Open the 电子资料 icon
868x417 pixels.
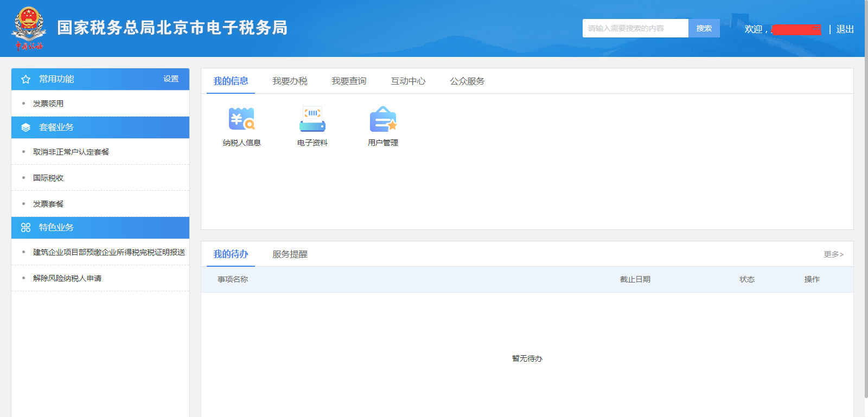click(312, 119)
